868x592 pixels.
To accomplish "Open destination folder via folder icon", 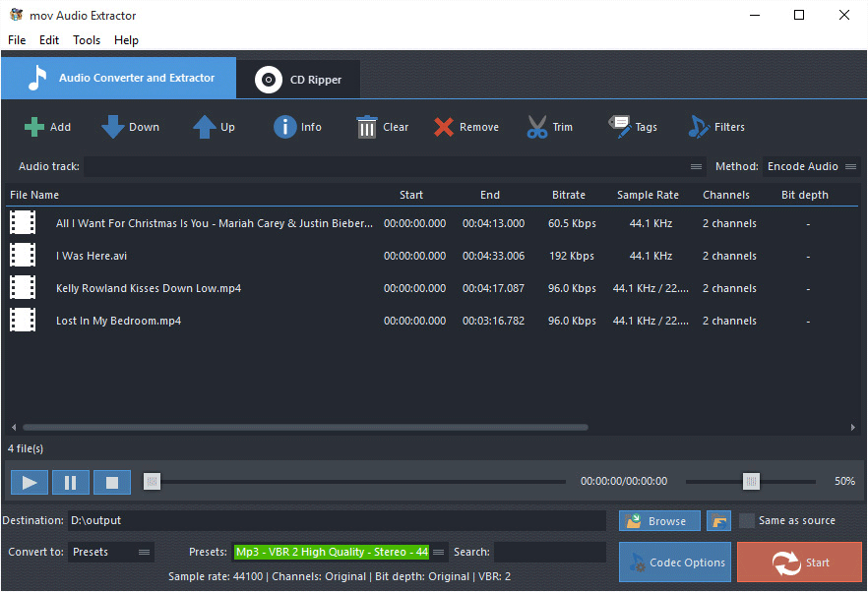I will click(718, 520).
